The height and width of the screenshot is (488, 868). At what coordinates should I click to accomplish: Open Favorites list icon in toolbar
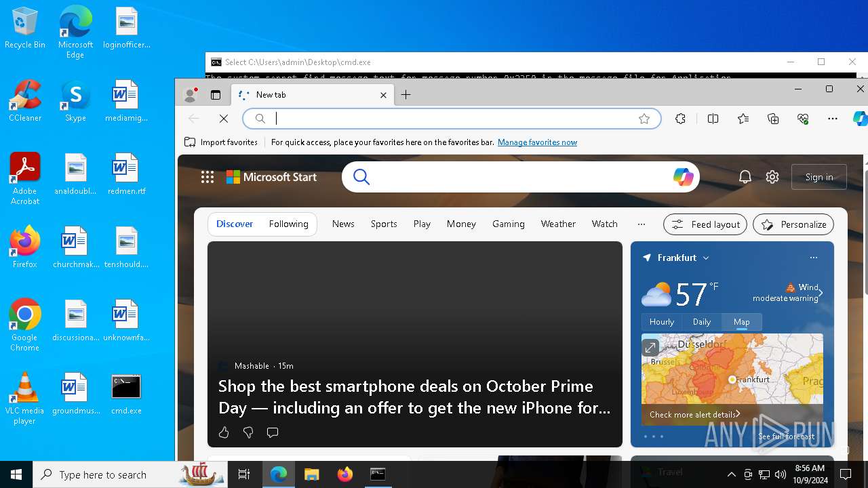coord(743,119)
